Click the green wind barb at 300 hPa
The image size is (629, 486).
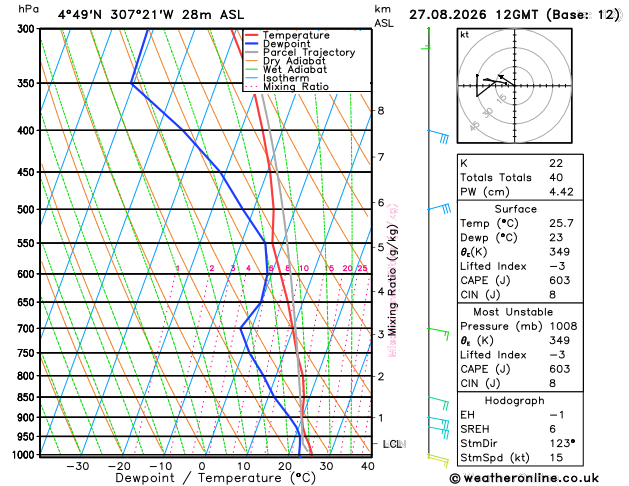tap(426, 38)
